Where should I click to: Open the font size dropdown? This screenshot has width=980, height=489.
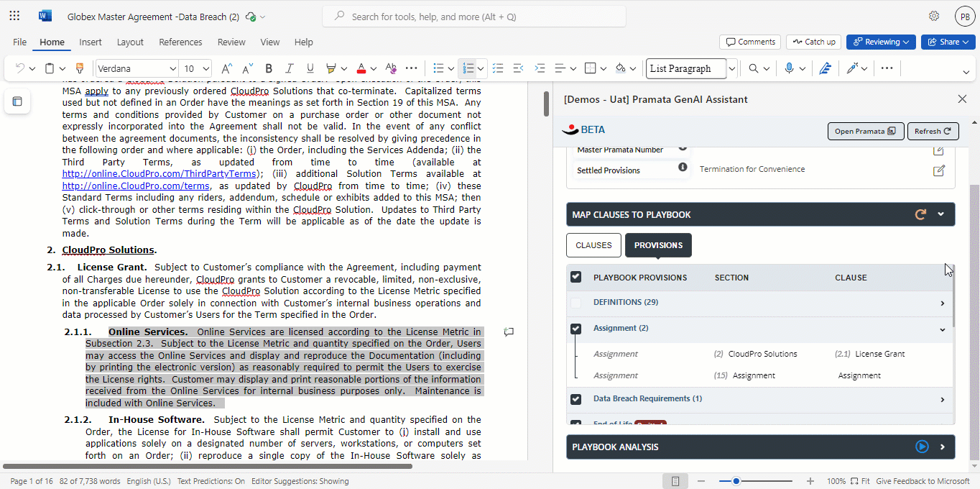click(x=206, y=68)
